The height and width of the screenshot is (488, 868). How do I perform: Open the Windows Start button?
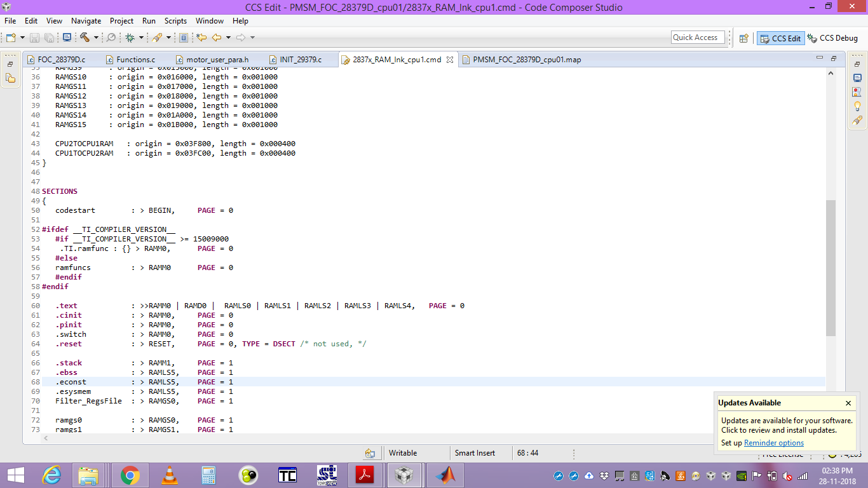click(x=16, y=475)
